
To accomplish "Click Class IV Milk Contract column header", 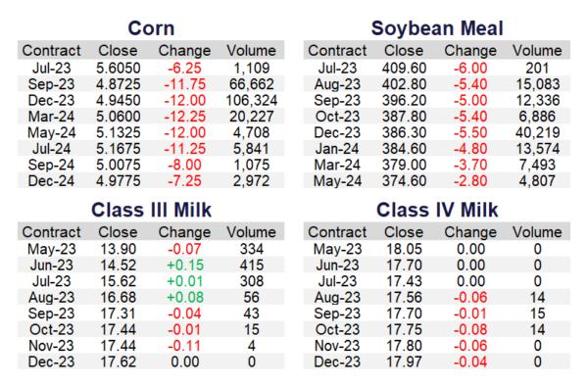I will pos(337,232).
